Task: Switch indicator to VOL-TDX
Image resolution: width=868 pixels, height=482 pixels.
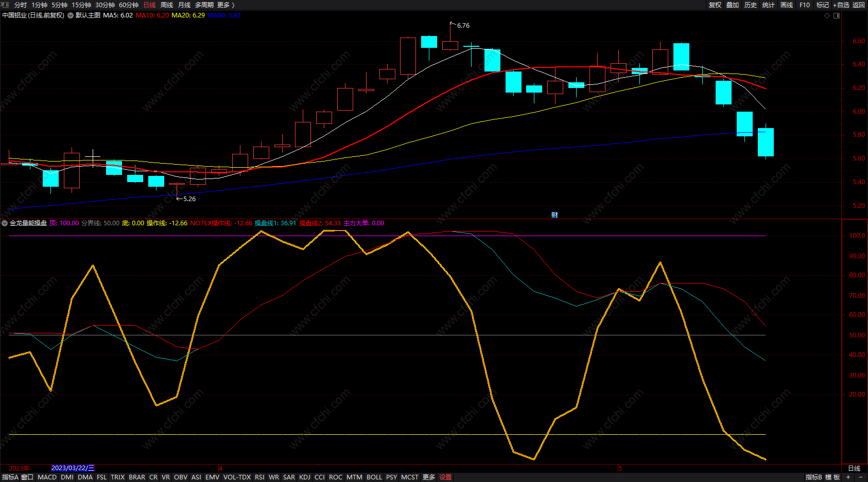Action: click(x=237, y=477)
